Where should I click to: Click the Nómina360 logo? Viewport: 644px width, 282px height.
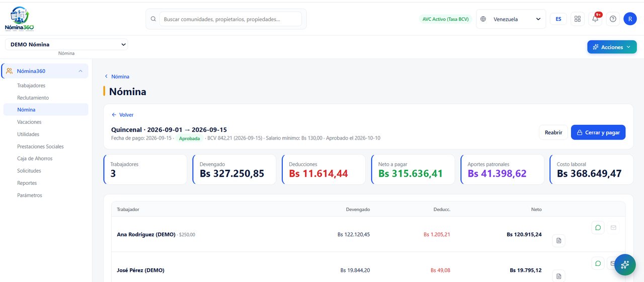point(19,19)
